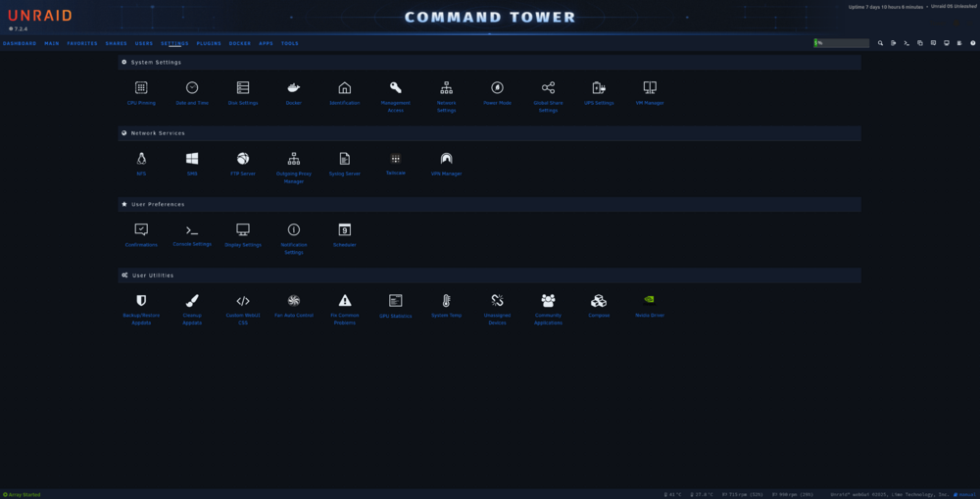Screen dimensions: 980x499
Task: Click the search magnifier icon in header
Action: coord(880,43)
